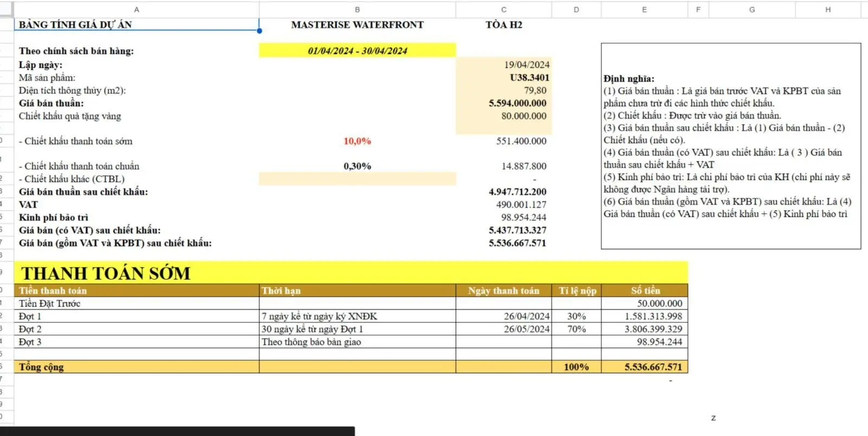Select column D header
The width and height of the screenshot is (868, 436).
tap(576, 10)
